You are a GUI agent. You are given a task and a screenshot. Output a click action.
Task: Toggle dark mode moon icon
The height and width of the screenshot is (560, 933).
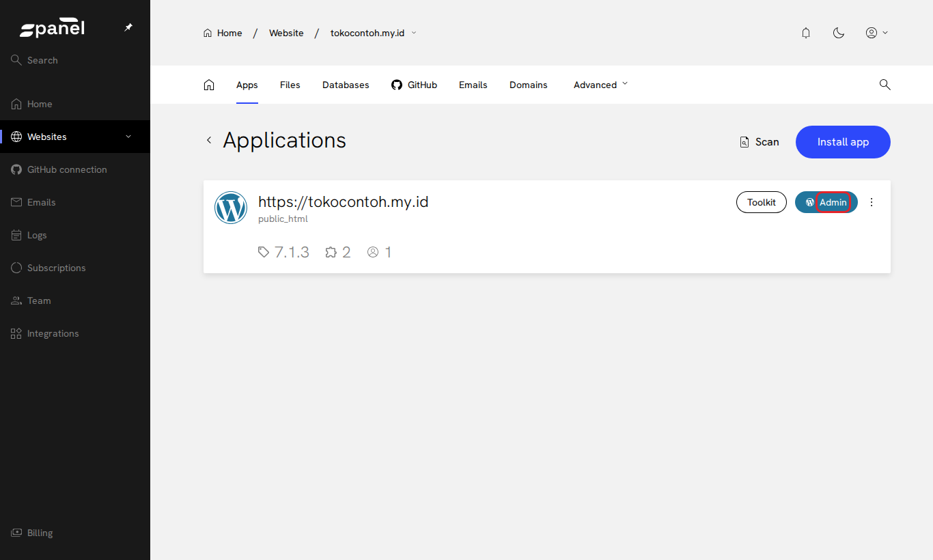point(839,33)
